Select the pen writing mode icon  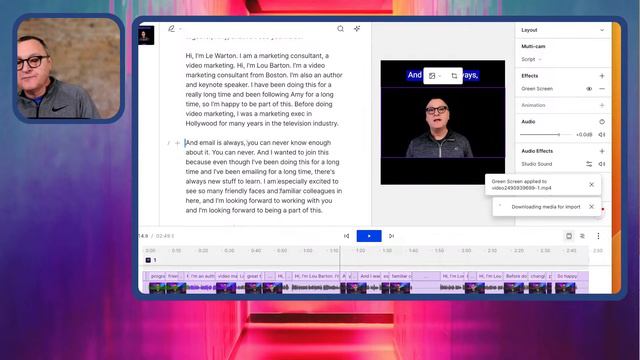(x=171, y=29)
